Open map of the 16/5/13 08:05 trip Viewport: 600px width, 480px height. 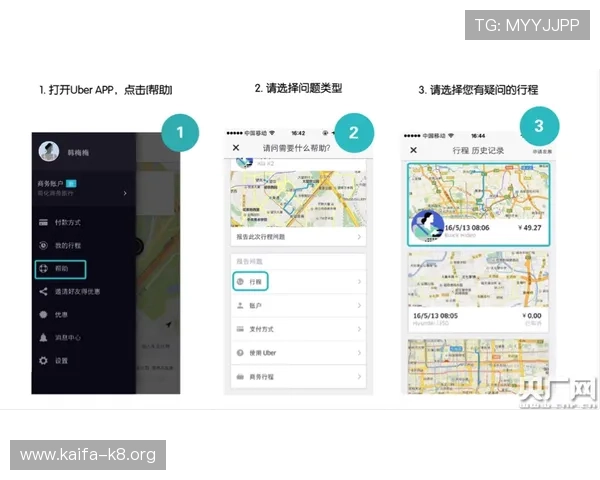[478, 279]
